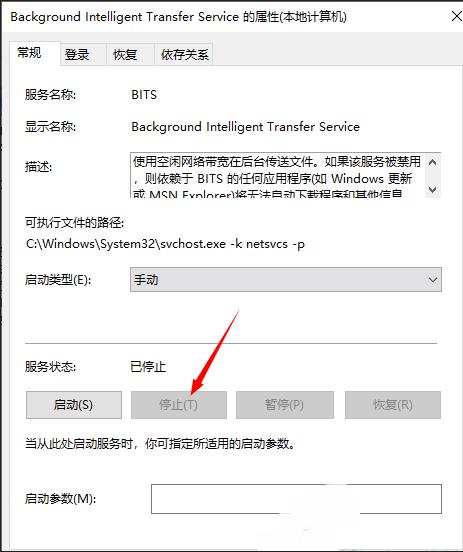This screenshot has width=463, height=552.
Task: Click the 显示名称 value text
Action: pos(245,127)
